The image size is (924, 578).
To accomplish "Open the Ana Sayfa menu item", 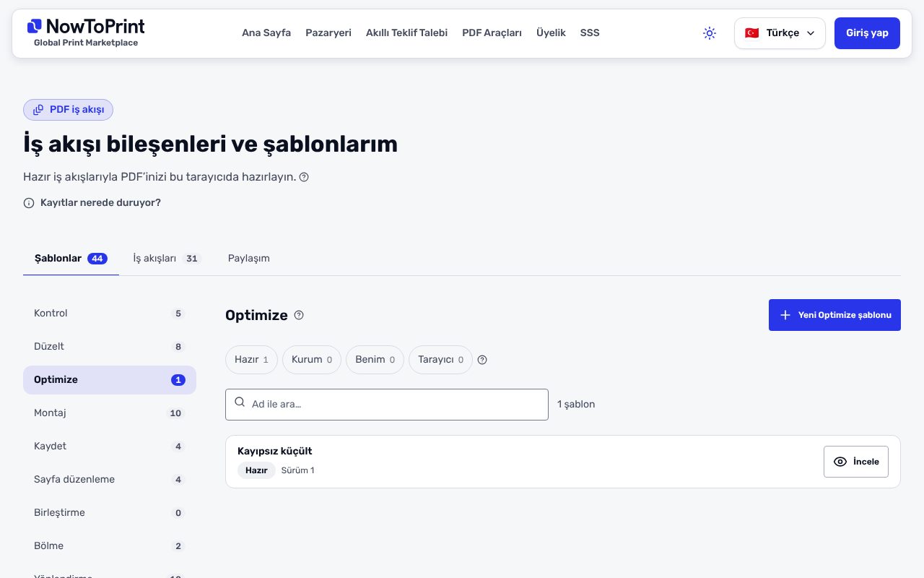I will (266, 33).
